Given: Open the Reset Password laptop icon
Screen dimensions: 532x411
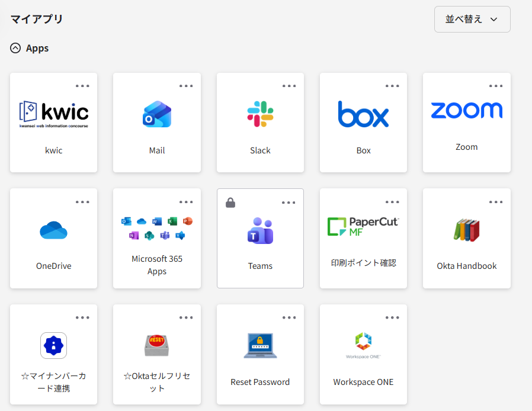Looking at the screenshot, I should 260,345.
